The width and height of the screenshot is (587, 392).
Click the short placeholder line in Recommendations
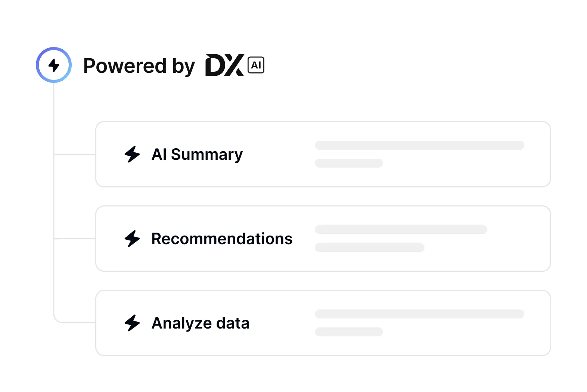tap(370, 248)
